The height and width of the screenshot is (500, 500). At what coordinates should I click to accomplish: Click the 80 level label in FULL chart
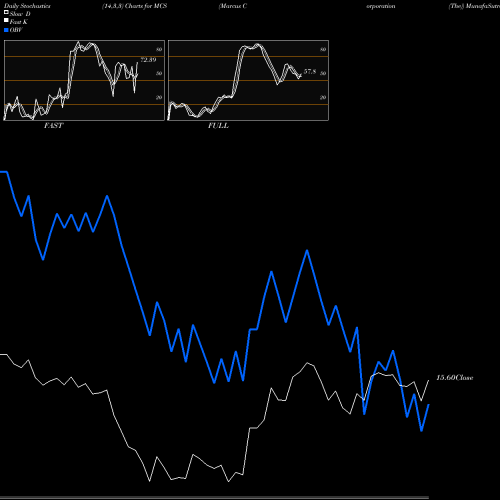(323, 49)
